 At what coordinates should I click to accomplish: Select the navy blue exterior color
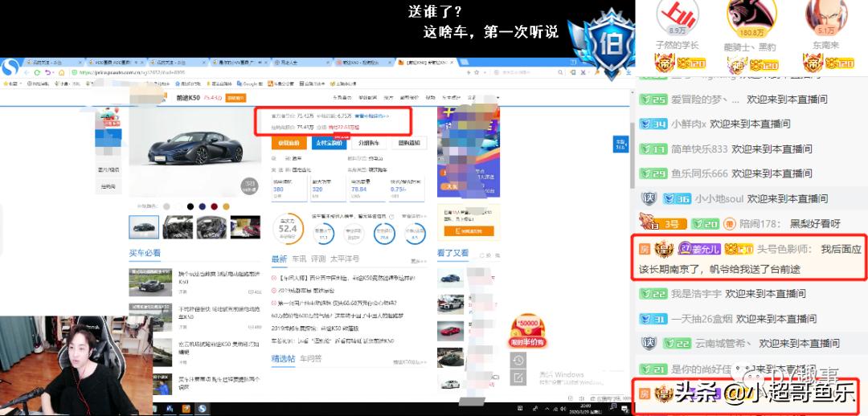pos(202,206)
